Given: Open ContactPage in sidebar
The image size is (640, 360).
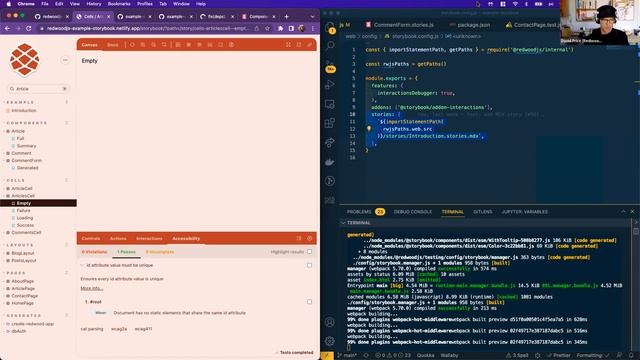Looking at the screenshot, I should click(24, 296).
